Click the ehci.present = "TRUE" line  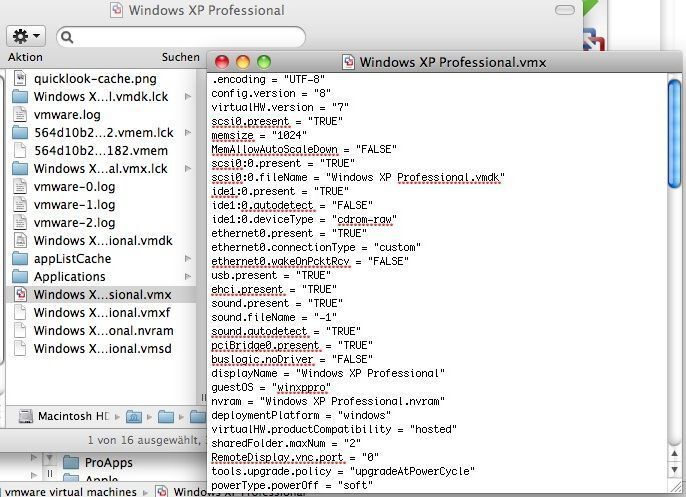(274, 289)
